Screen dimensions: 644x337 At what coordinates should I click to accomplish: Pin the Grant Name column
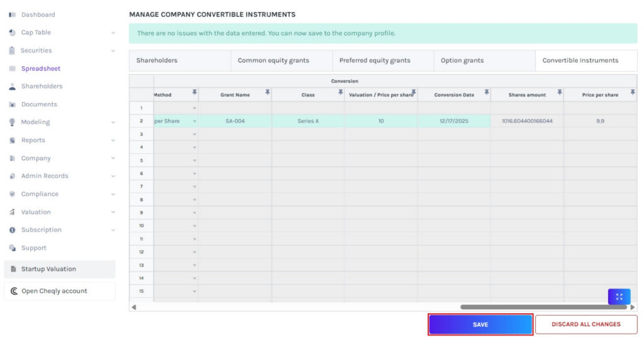click(267, 92)
